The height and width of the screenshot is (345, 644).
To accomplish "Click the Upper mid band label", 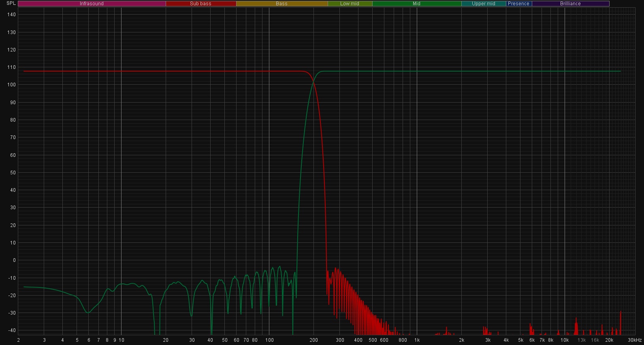I will [484, 4].
